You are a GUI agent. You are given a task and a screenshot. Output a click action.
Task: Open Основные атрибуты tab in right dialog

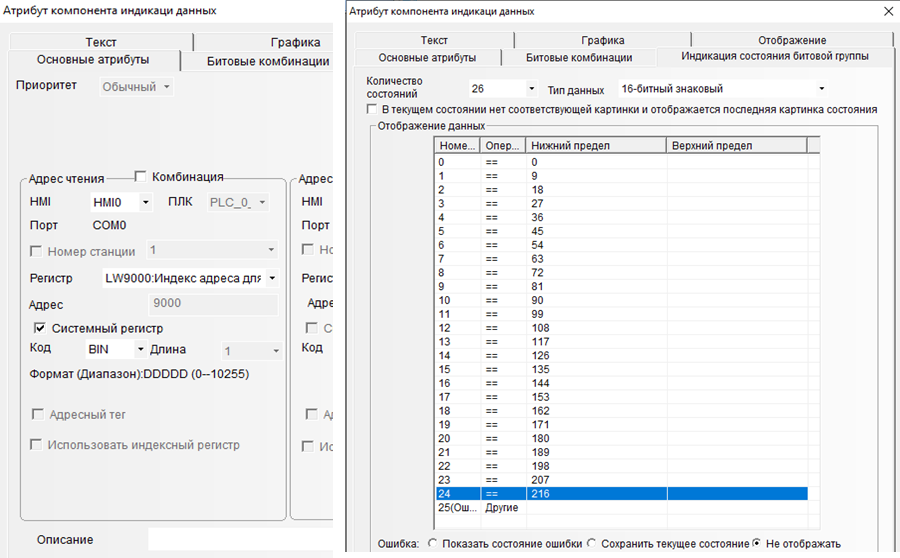pos(427,57)
